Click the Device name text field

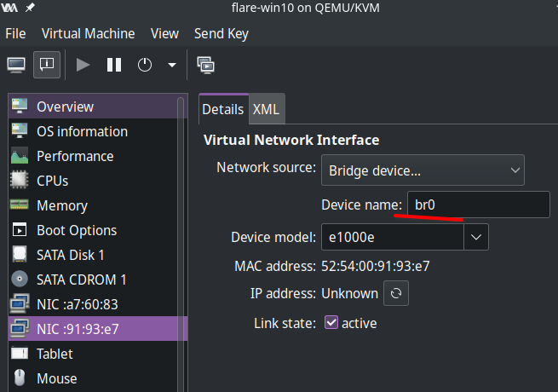pos(477,205)
